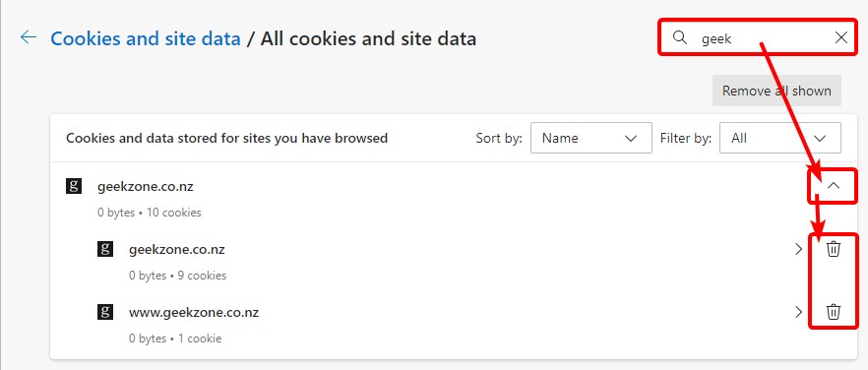Select the geekzone.co.nz group title with 10 cookies

[146, 187]
